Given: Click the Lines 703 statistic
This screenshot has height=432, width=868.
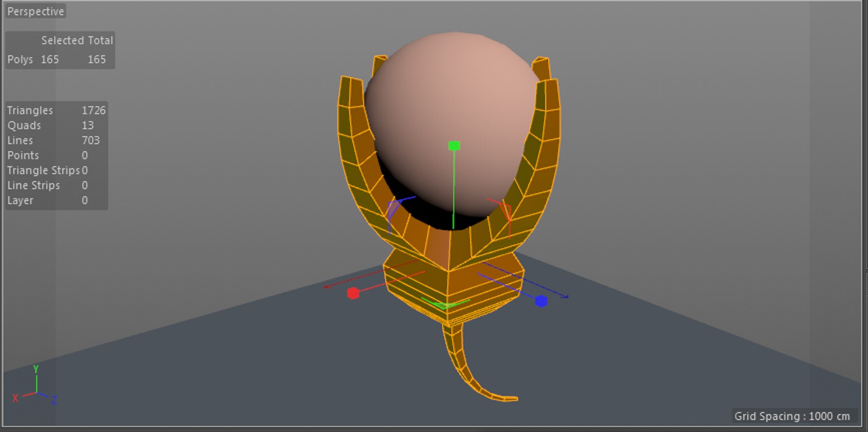Looking at the screenshot, I should 53,140.
